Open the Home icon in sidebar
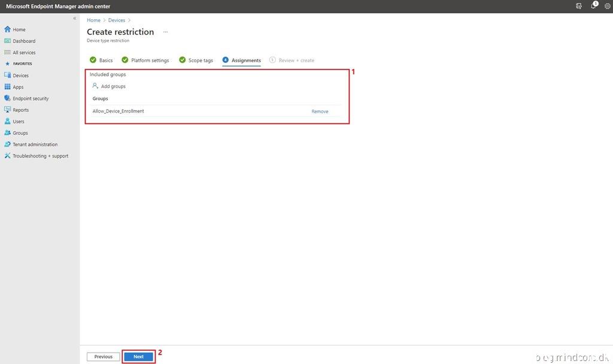Image resolution: width=613 pixels, height=364 pixels. click(x=8, y=29)
